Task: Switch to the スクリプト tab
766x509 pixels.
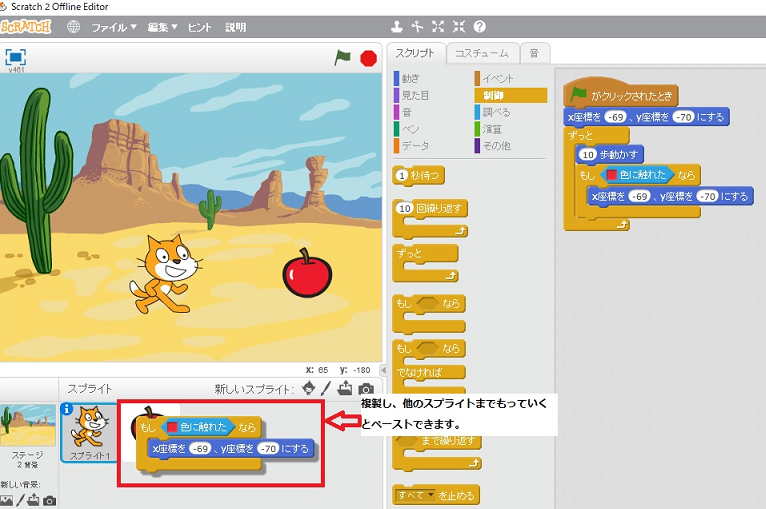Action: tap(416, 53)
